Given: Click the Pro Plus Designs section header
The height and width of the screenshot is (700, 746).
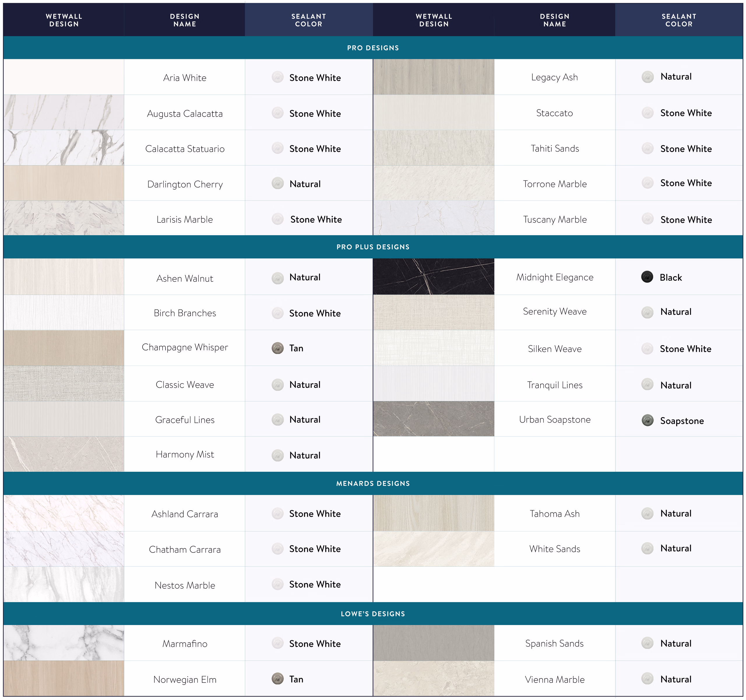Looking at the screenshot, I should click(x=373, y=247).
